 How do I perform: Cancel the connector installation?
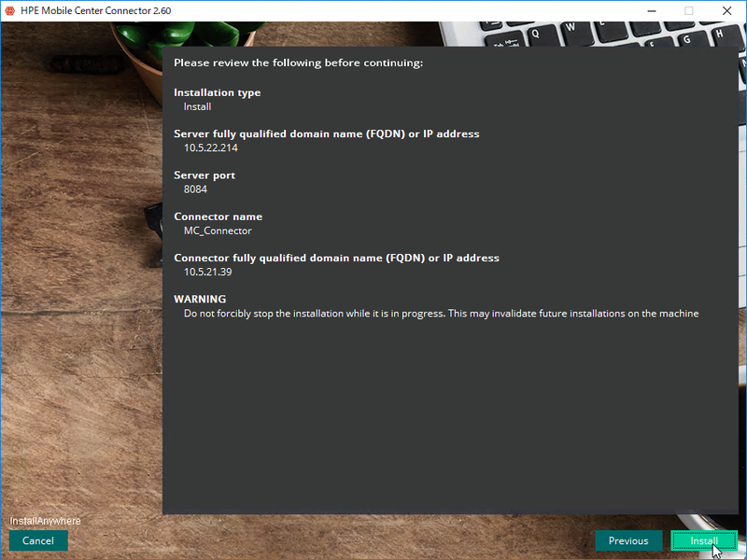pos(38,540)
